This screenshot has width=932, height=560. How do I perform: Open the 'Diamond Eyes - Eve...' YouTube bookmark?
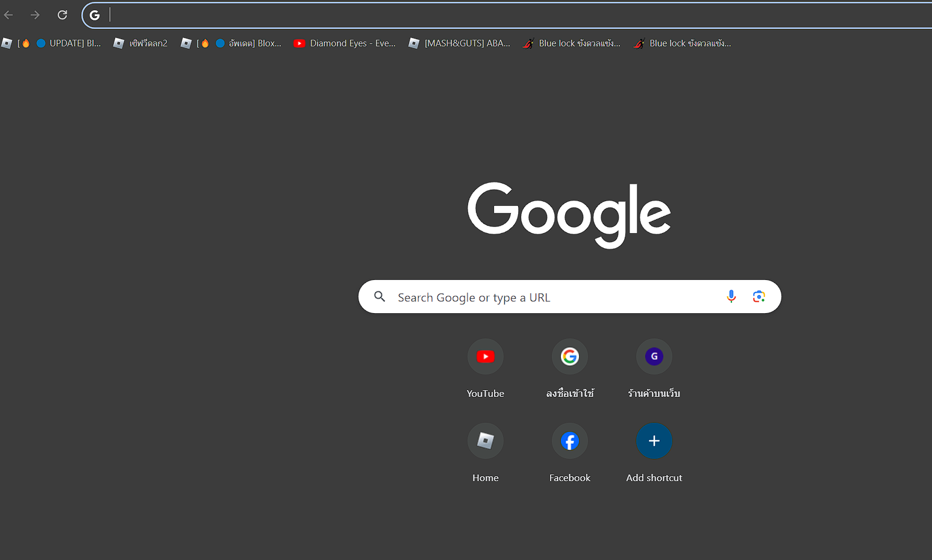(345, 43)
